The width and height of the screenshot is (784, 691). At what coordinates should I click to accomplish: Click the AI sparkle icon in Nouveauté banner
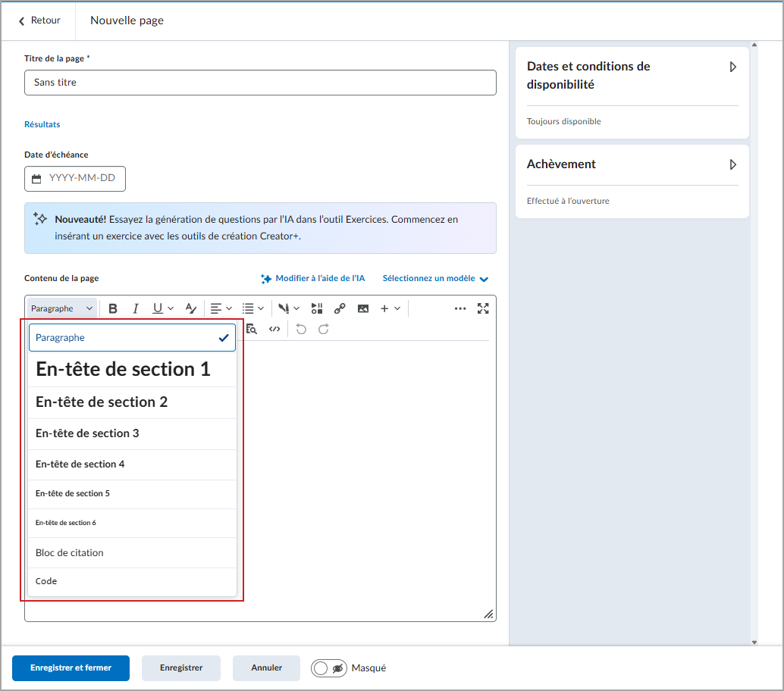click(x=40, y=219)
